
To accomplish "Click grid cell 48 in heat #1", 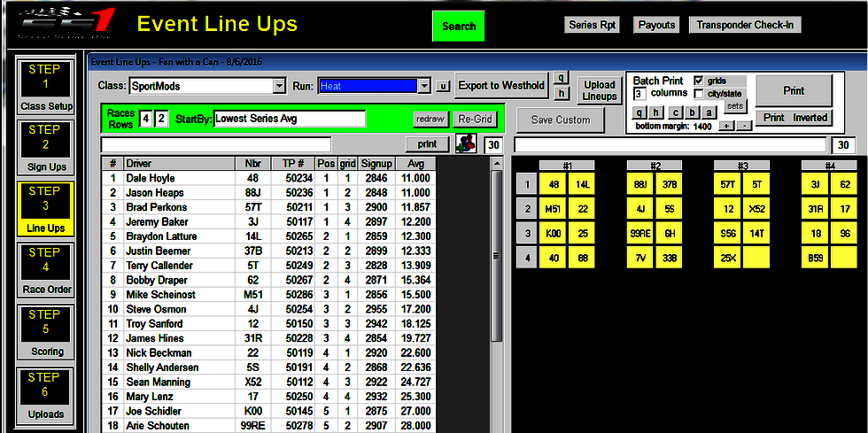I will (x=553, y=184).
